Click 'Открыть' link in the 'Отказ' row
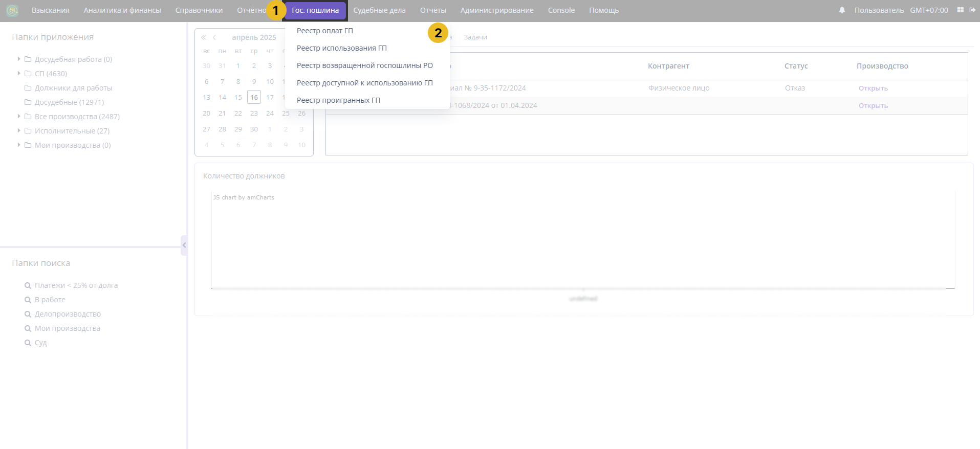The width and height of the screenshot is (980, 449). coord(873,88)
